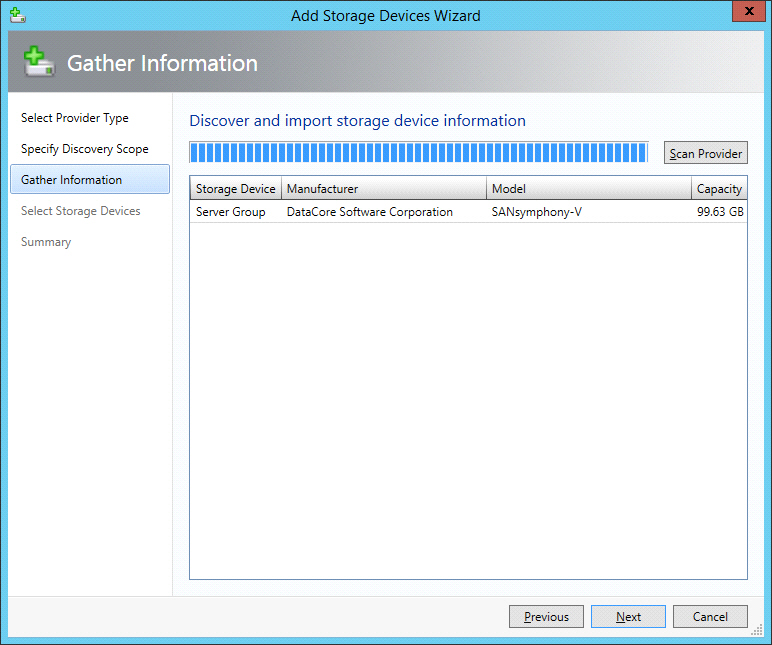Click the blue discovery progress bar
Image resolution: width=772 pixels, height=645 pixels.
(418, 153)
